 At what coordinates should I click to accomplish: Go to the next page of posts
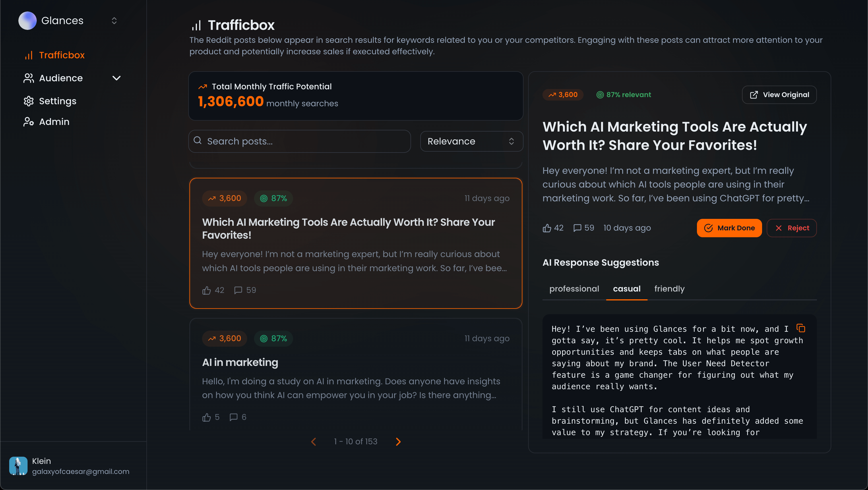[x=398, y=442]
